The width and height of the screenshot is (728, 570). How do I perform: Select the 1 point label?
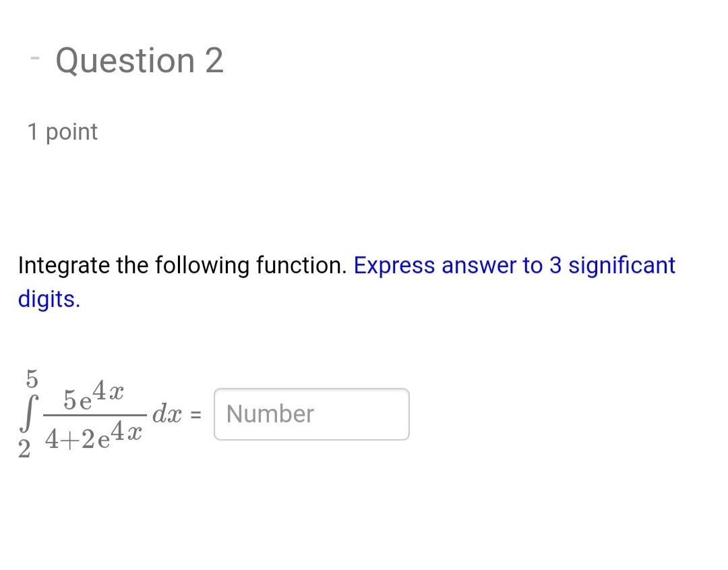tap(62, 132)
